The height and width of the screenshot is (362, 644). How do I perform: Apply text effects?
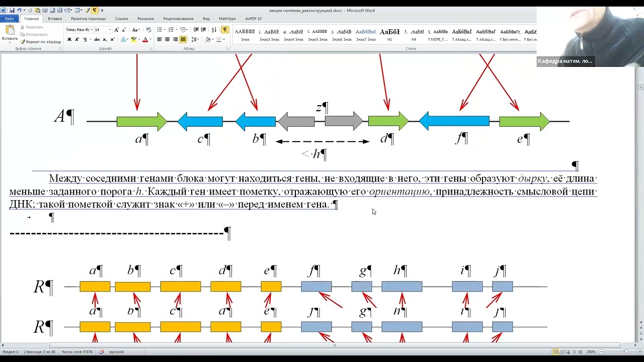point(122,39)
